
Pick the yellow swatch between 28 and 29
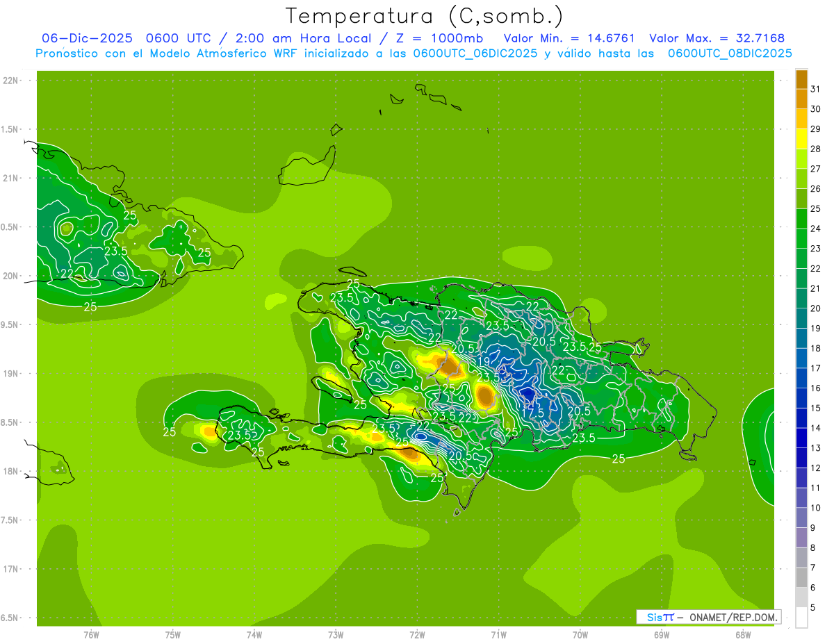tap(801, 139)
